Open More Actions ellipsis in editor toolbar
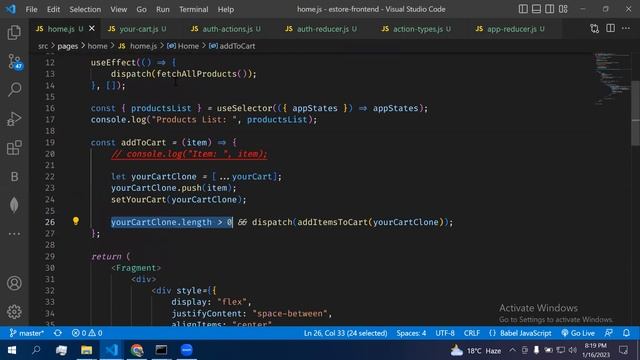Screen dimensions: 640x360 [x=626, y=29]
